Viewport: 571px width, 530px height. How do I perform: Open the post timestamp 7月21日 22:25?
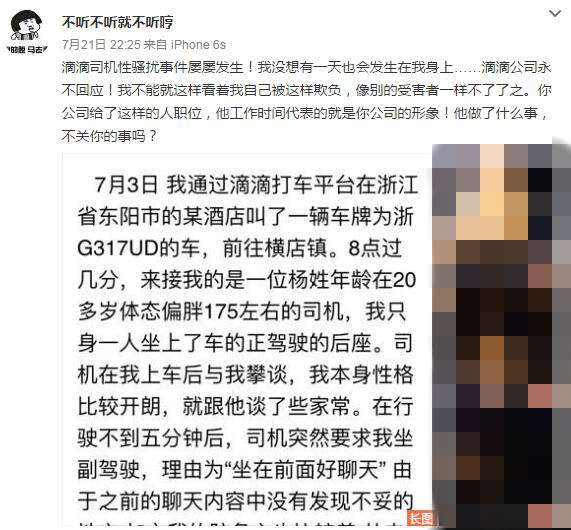pyautogui.click(x=101, y=45)
